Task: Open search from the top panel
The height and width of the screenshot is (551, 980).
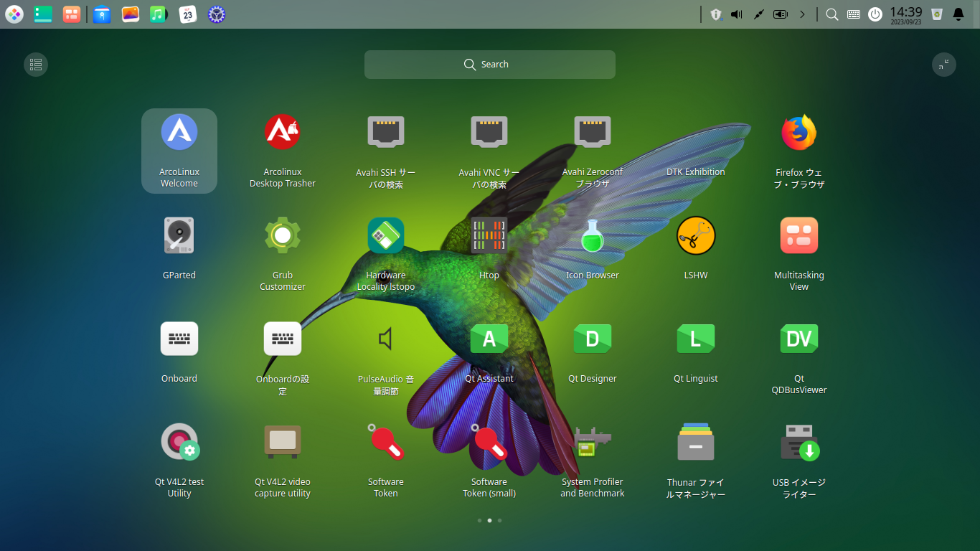Action: (832, 14)
